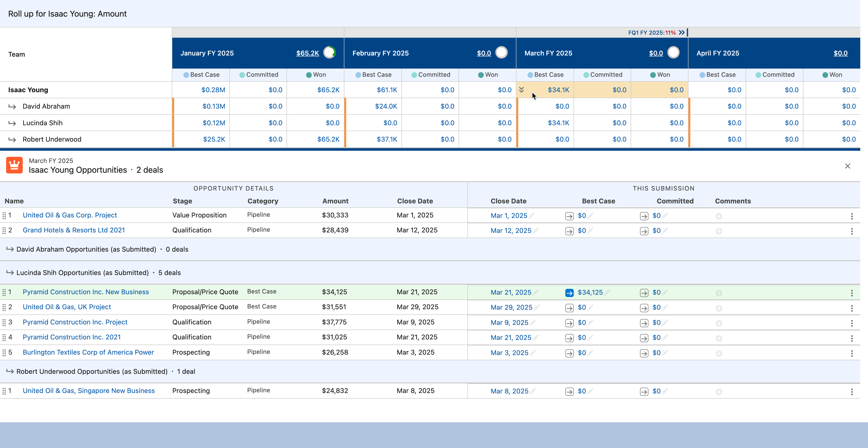Open January FY 2025 $65.2K total link
868x448 pixels.
tap(307, 53)
